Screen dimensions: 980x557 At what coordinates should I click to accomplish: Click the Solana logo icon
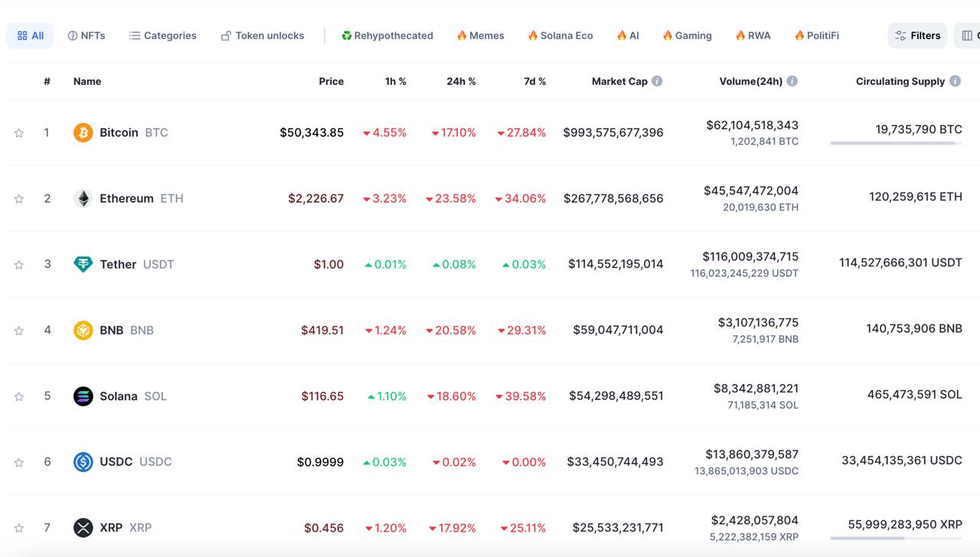click(x=83, y=396)
